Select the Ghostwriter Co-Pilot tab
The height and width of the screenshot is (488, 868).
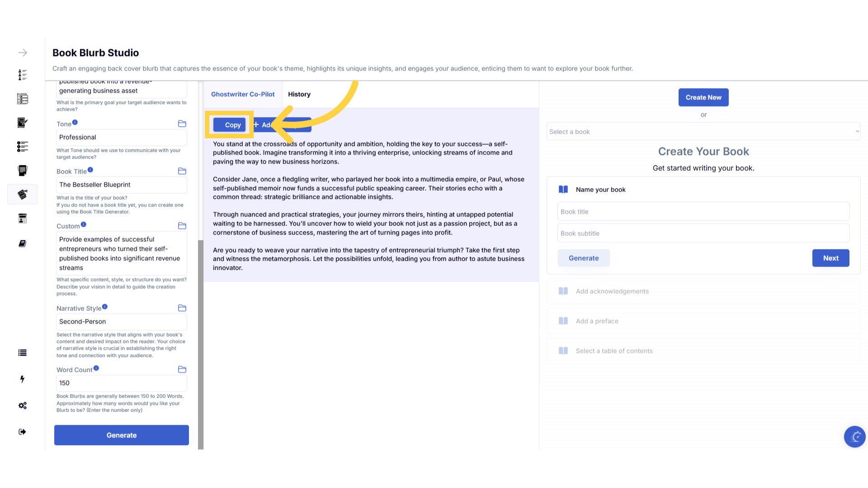tap(243, 94)
